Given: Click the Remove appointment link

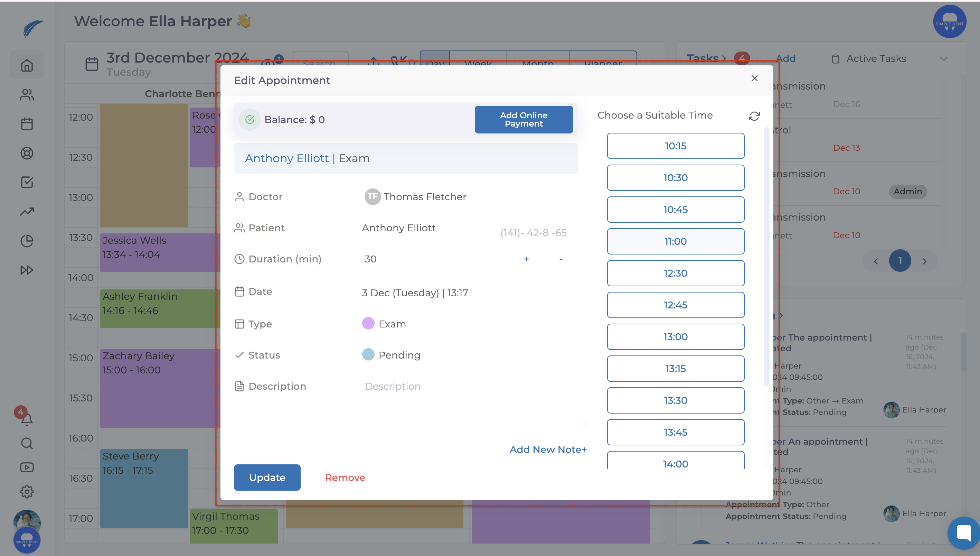Looking at the screenshot, I should point(345,477).
